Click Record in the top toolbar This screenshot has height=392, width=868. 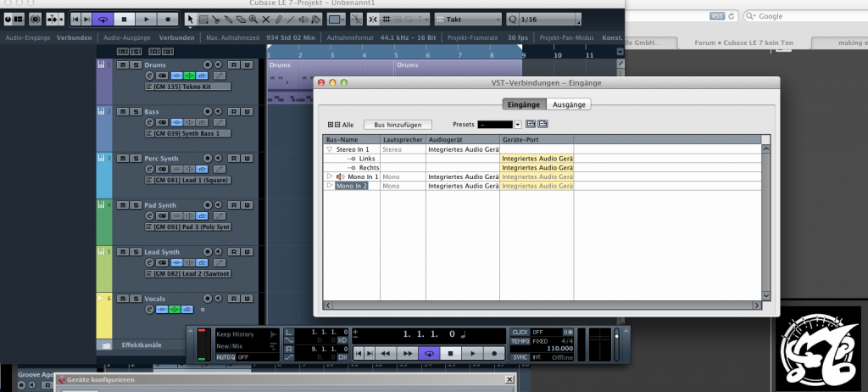pos(168,20)
